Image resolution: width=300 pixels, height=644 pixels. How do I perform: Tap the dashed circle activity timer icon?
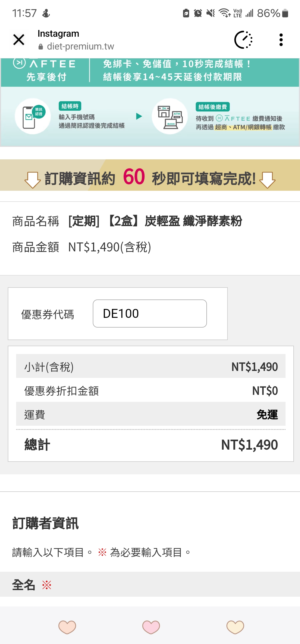pyautogui.click(x=243, y=40)
